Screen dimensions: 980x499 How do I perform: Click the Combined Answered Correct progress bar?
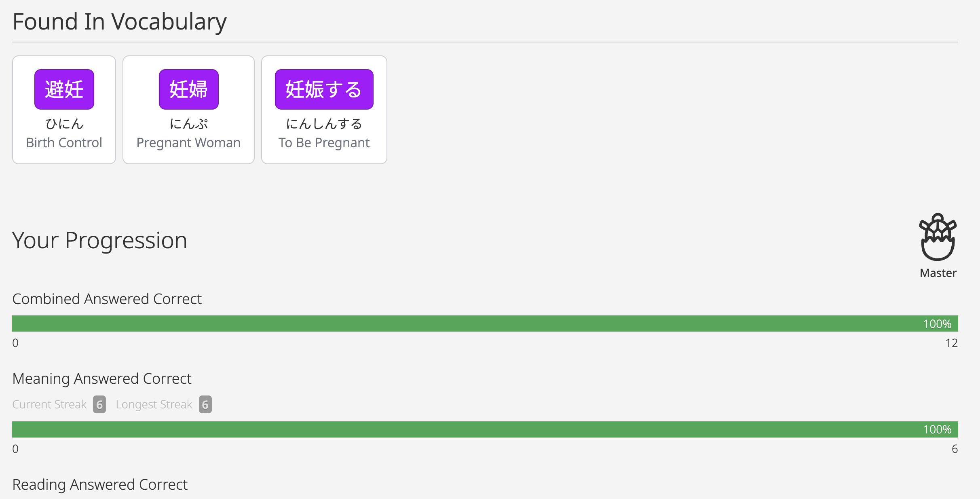(x=485, y=324)
